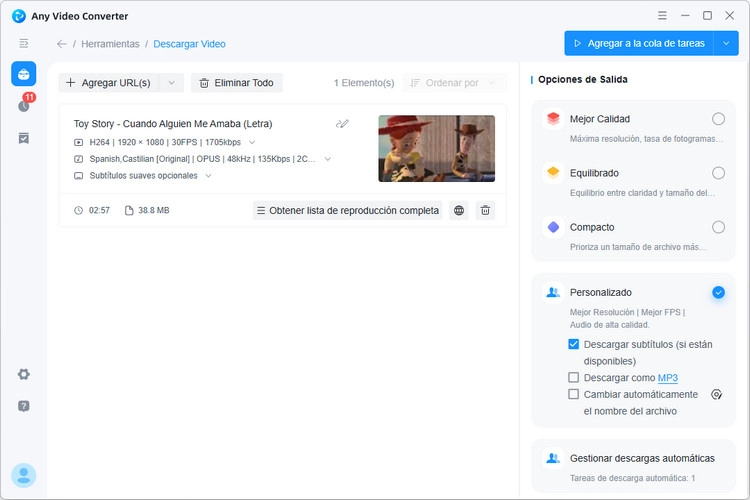This screenshot has height=500, width=750.
Task: Enable Descargar como MP3 checkbox
Action: coord(574,378)
